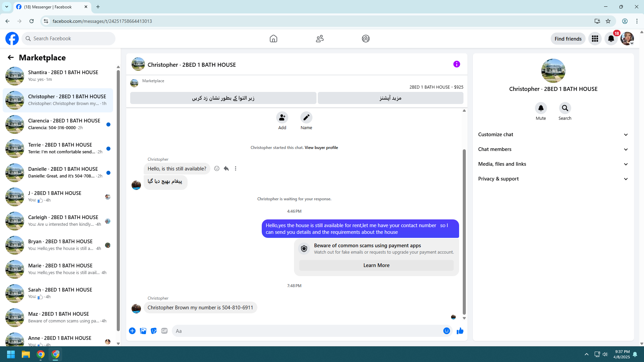This screenshot has height=362, width=644.
Task: Open the Groups icon in top navigation
Action: [366, 39]
